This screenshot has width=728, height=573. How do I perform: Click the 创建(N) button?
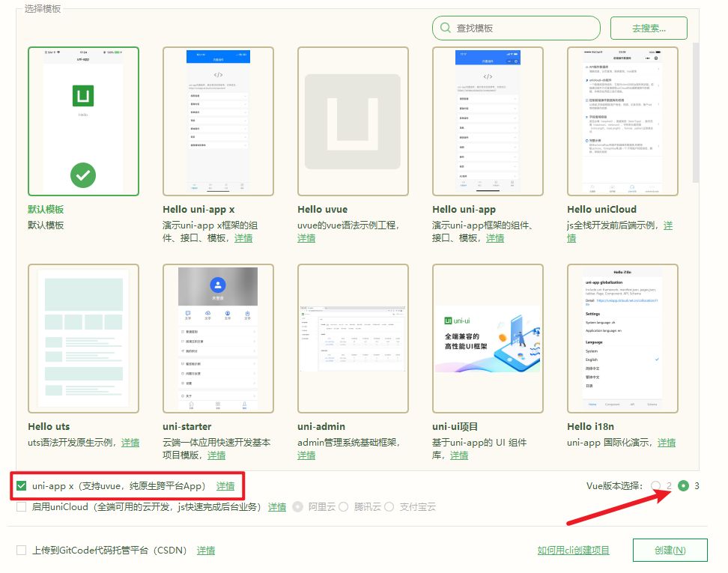coord(670,551)
